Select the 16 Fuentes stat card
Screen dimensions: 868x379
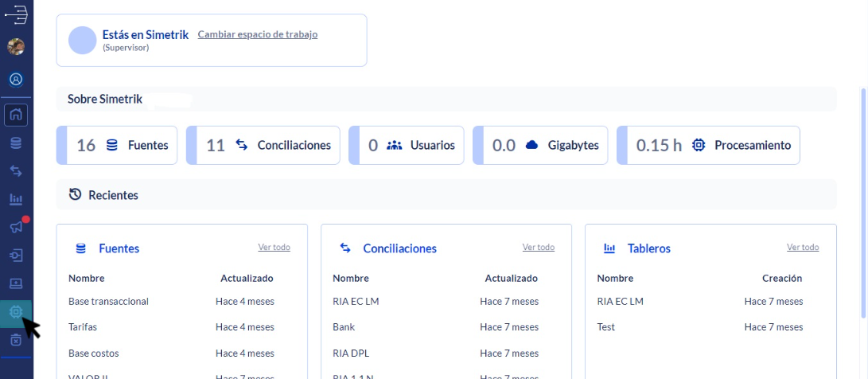pos(117,145)
